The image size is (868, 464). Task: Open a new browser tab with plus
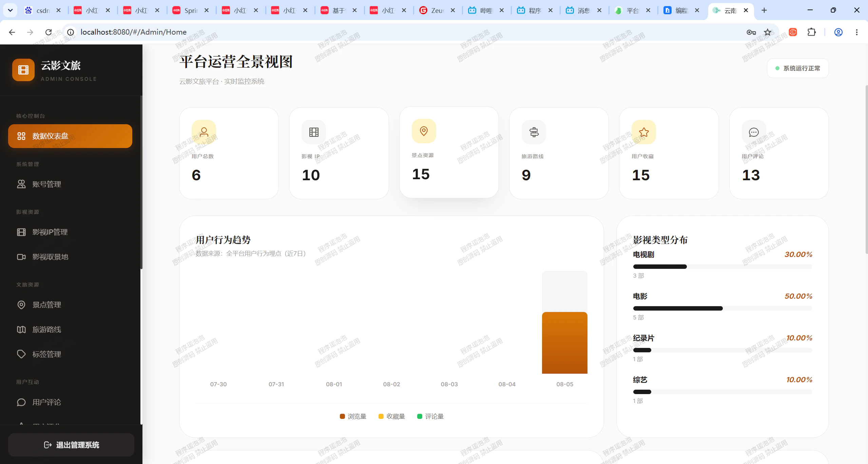coord(764,10)
